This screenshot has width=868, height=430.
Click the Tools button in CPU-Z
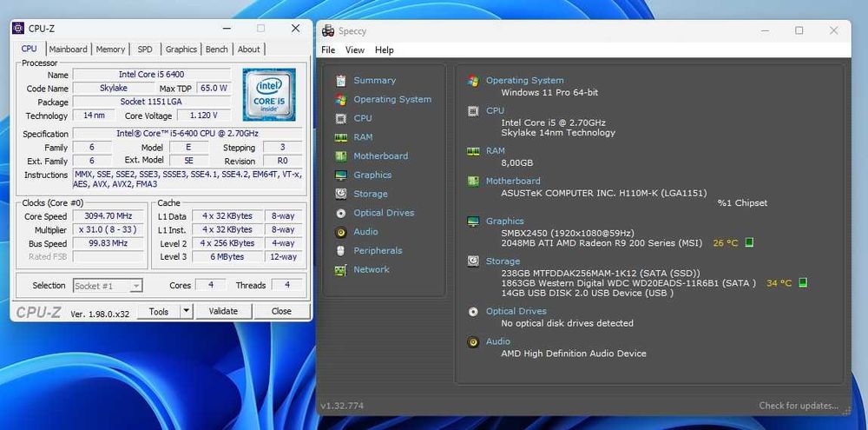coord(158,311)
